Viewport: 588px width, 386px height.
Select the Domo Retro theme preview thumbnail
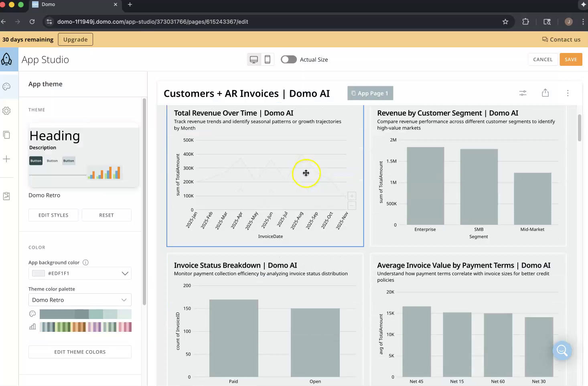[84, 155]
